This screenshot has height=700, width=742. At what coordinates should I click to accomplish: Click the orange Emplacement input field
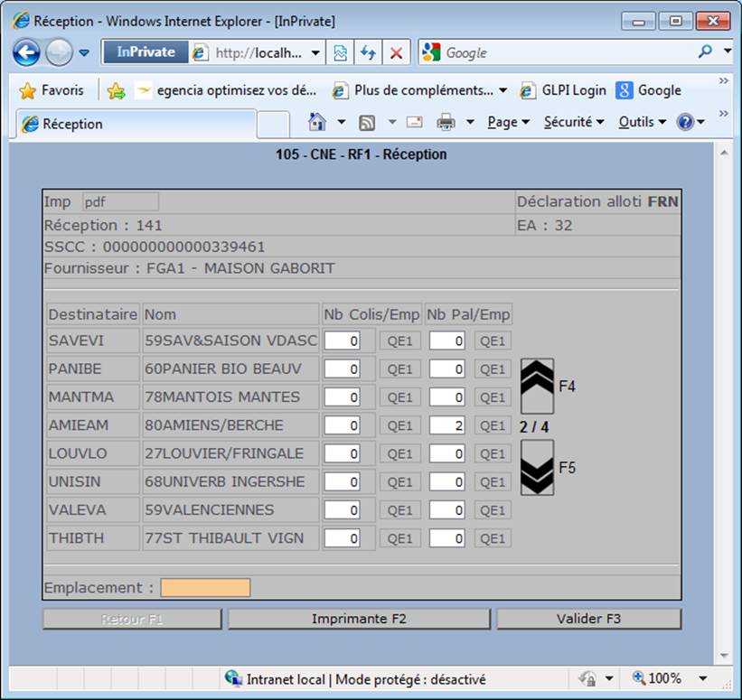pyautogui.click(x=205, y=587)
